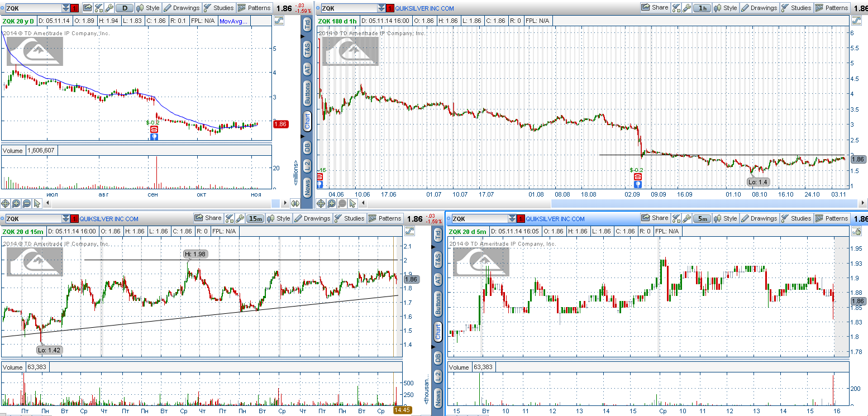Click MovAvg study label in daily chart
Screen dimensions: 868x416
point(233,21)
